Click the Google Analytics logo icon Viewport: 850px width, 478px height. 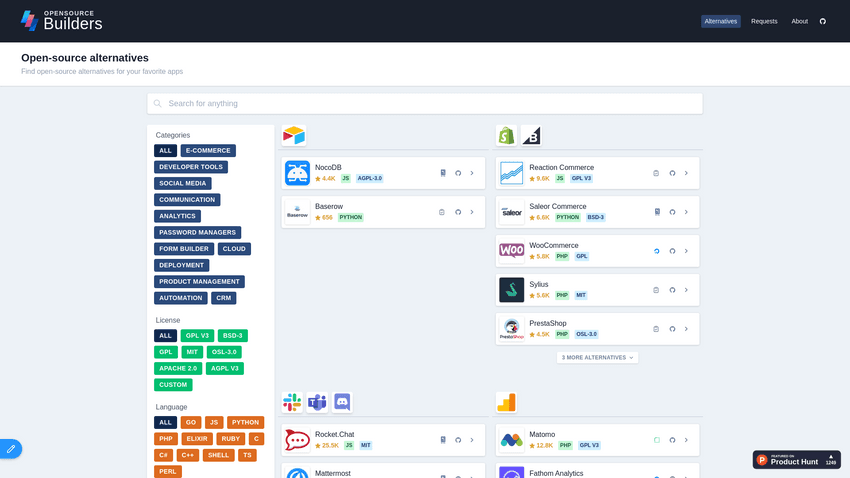[x=507, y=402]
